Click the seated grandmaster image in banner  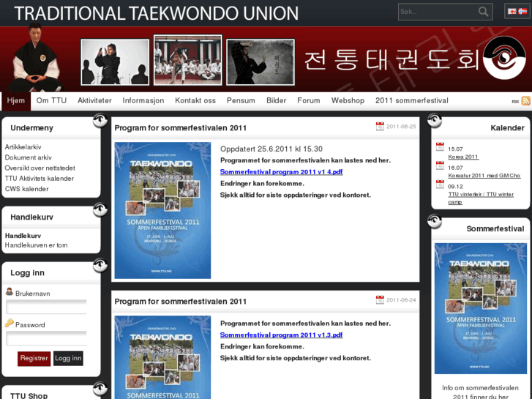tap(36, 58)
